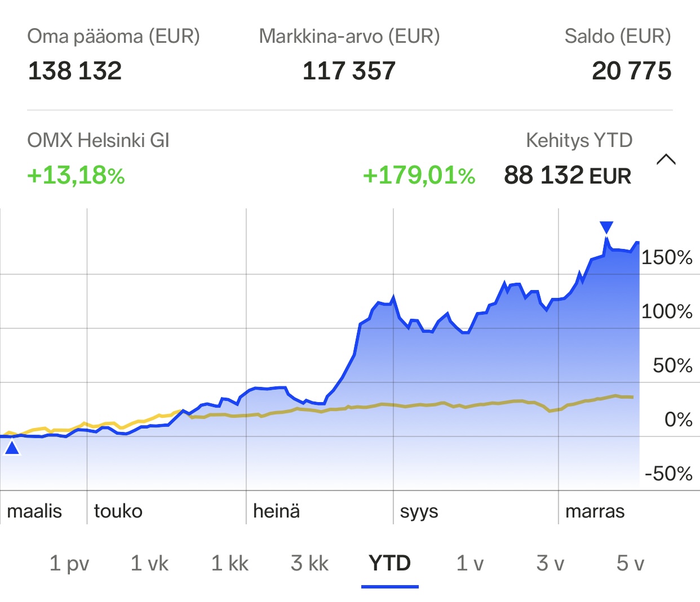This screenshot has width=700, height=602.
Task: Select the YTD tab
Action: click(389, 563)
